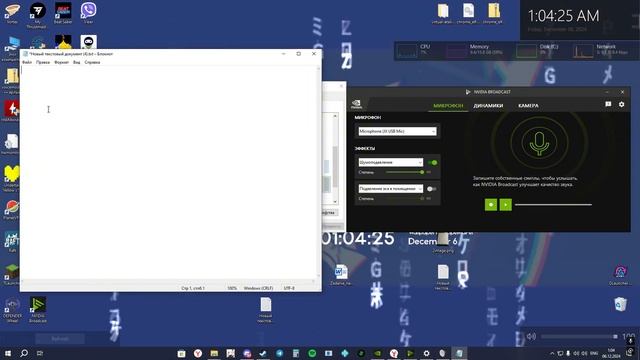Open the Правка menu in Notepad
Image resolution: width=640 pixels, height=360 pixels.
coord(43,62)
